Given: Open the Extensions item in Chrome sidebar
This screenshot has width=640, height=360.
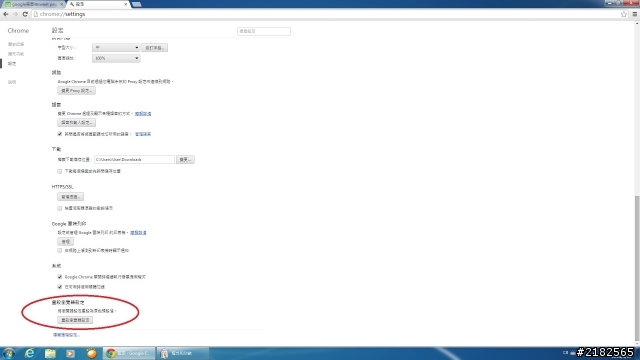Looking at the screenshot, I should click(16, 54).
